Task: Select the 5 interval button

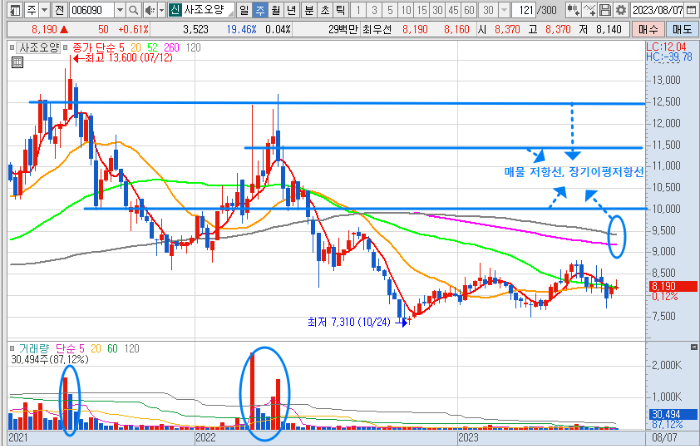Action: coord(390,10)
